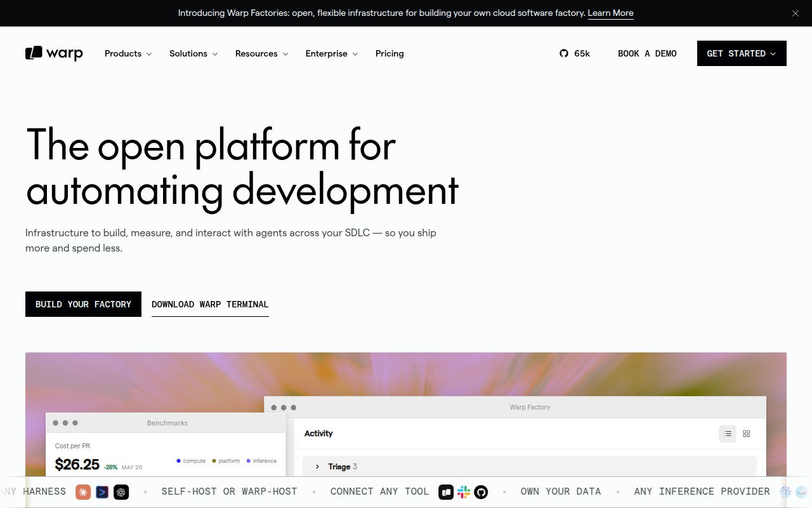Close the announcement banner
The height and width of the screenshot is (508, 812).
tap(795, 13)
